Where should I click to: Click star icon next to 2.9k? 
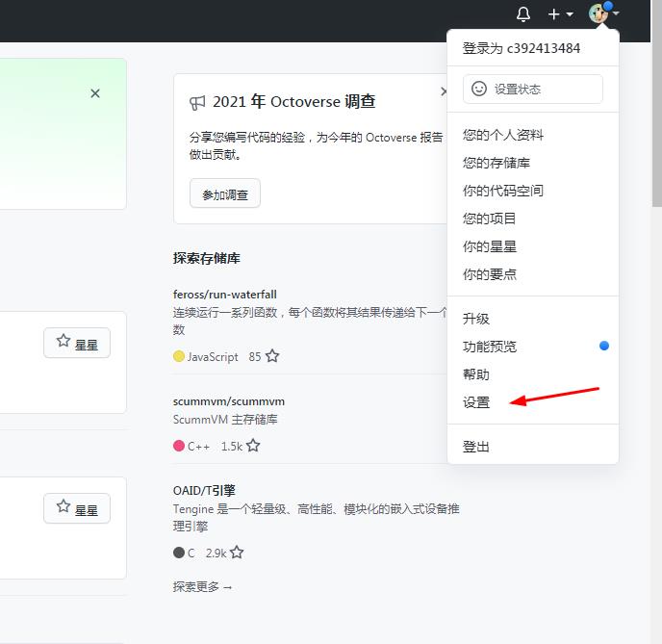coord(237,553)
